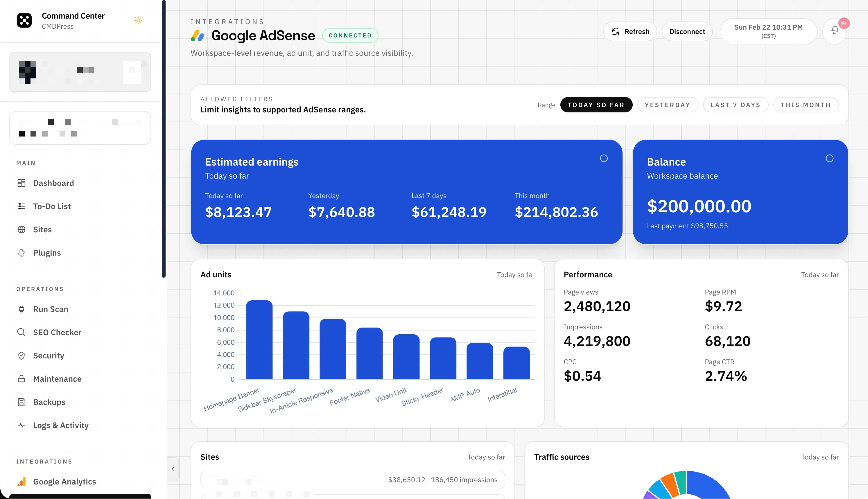Click the Sites globe icon
Image resolution: width=868 pixels, height=499 pixels.
pos(21,230)
